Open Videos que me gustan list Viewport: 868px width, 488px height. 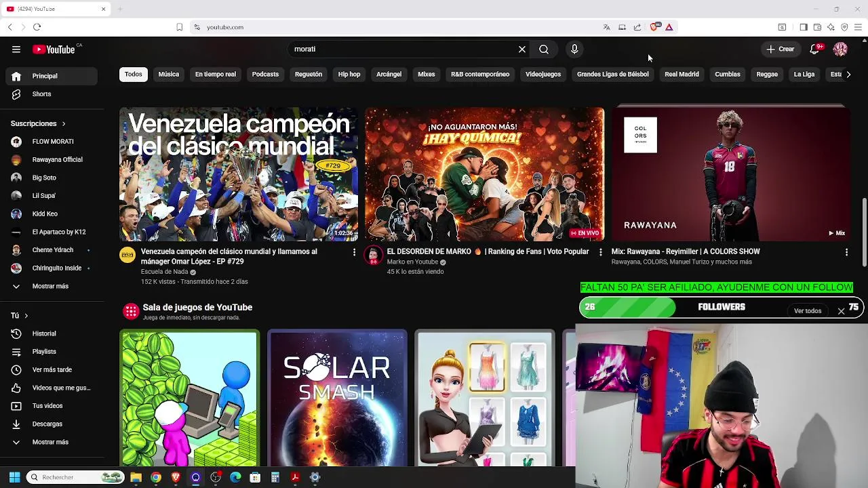[52, 388]
